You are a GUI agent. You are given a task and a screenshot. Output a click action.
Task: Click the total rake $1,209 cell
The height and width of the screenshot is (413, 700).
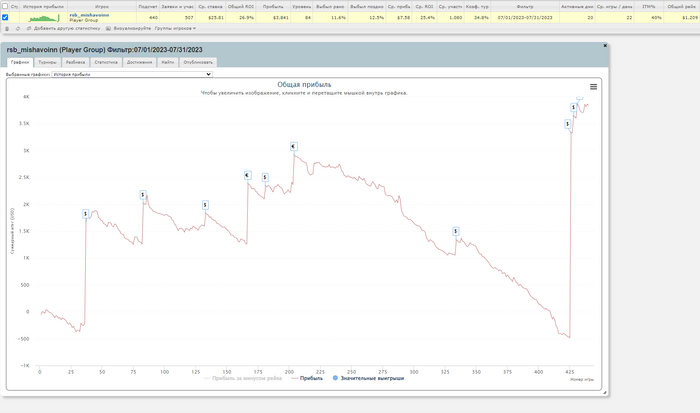(682, 17)
